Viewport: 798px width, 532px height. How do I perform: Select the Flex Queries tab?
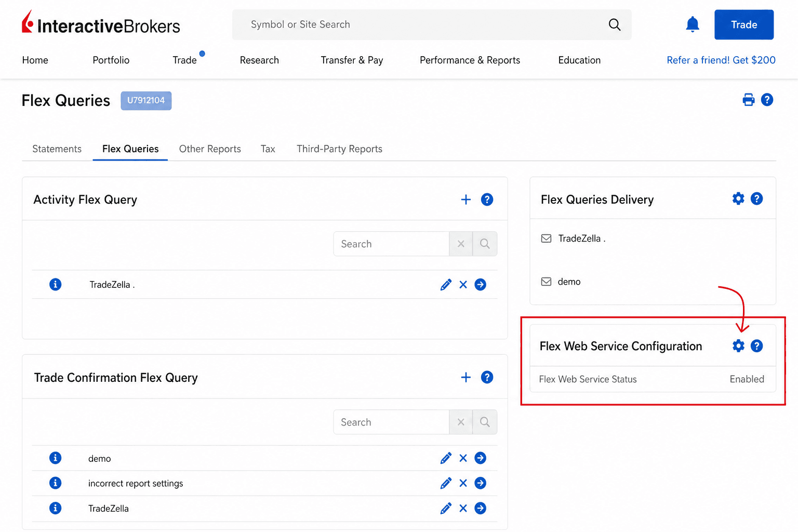tap(130, 149)
